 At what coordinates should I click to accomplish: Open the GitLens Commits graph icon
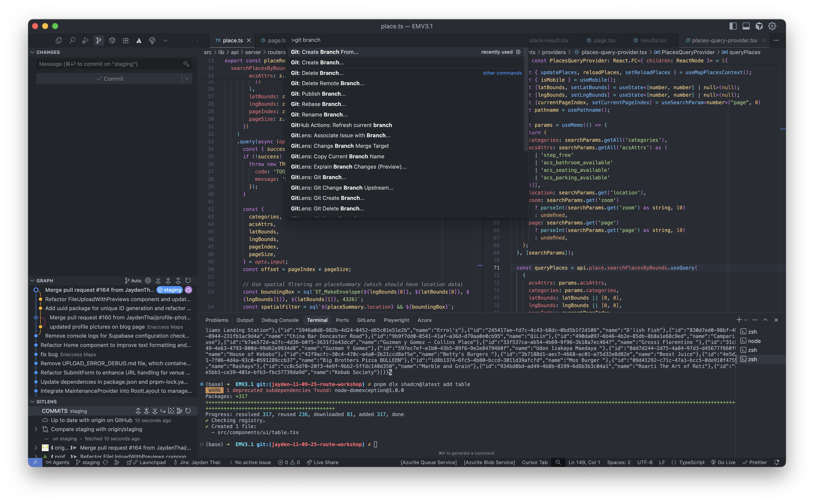[x=180, y=411]
